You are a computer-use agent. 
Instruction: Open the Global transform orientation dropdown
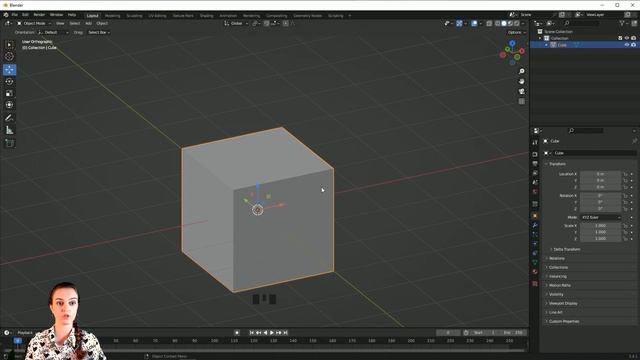tap(236, 23)
